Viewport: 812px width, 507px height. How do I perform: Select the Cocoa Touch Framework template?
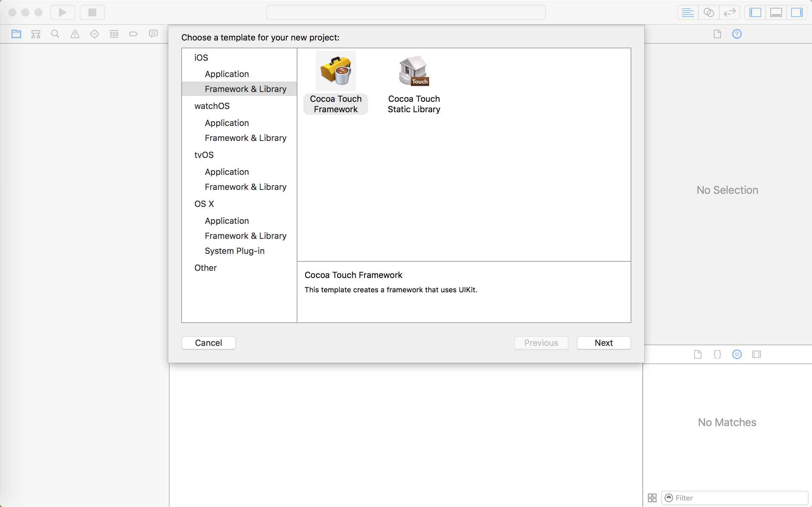tap(336, 82)
